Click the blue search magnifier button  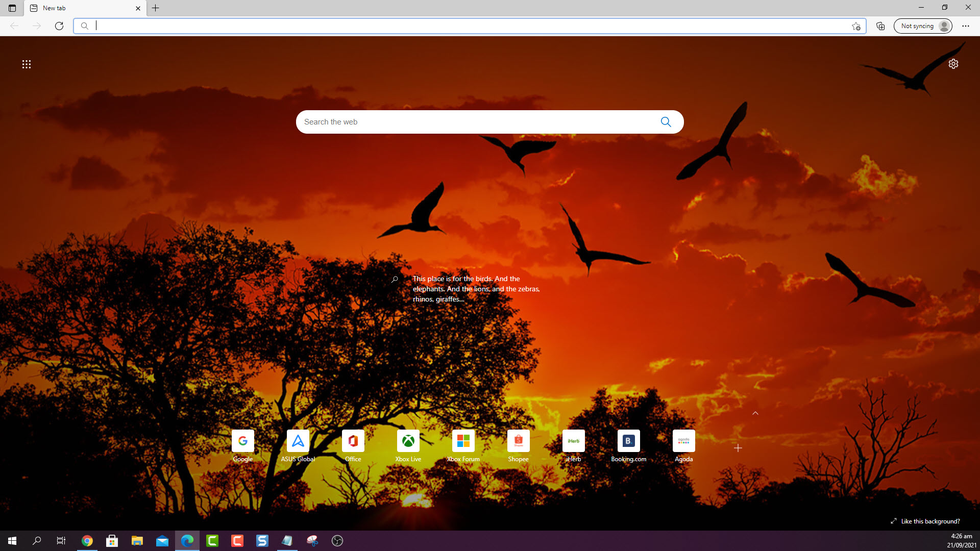666,122
